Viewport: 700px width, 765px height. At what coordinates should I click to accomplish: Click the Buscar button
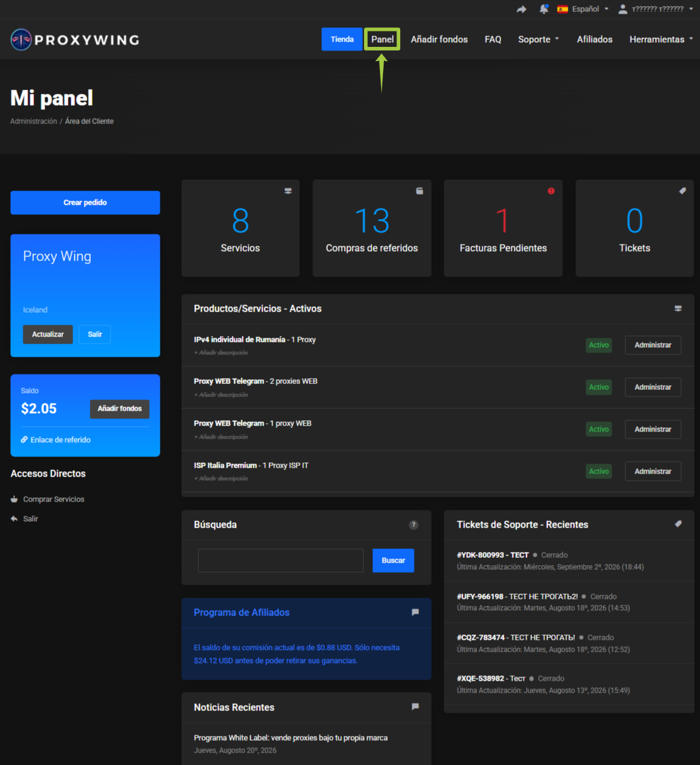pos(393,560)
